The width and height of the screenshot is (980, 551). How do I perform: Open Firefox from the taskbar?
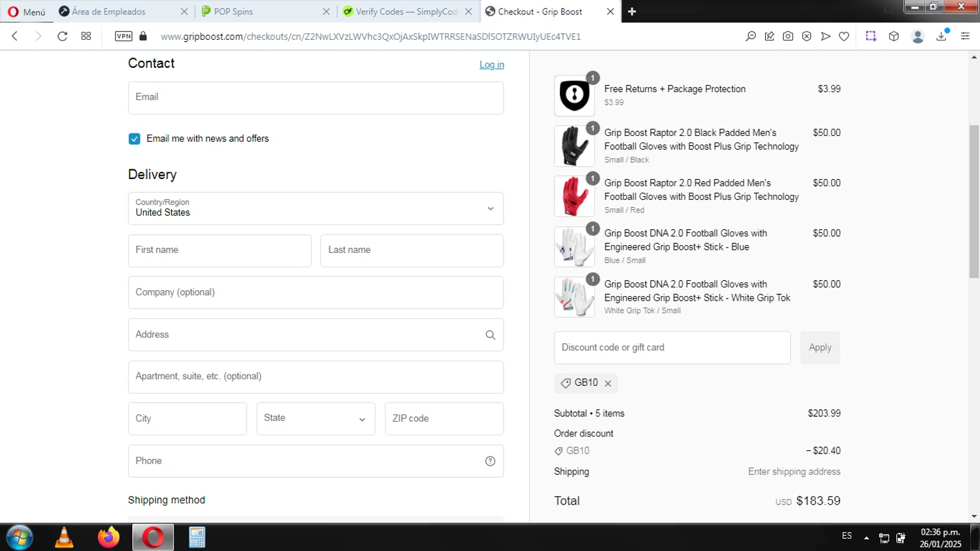point(108,537)
